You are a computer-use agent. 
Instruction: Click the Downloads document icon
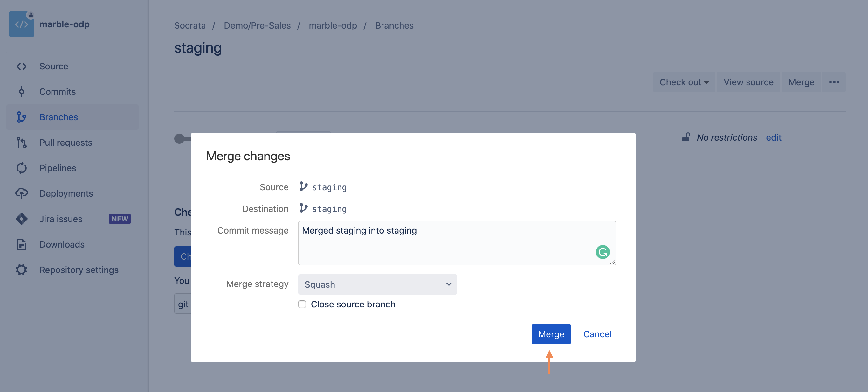point(21,244)
